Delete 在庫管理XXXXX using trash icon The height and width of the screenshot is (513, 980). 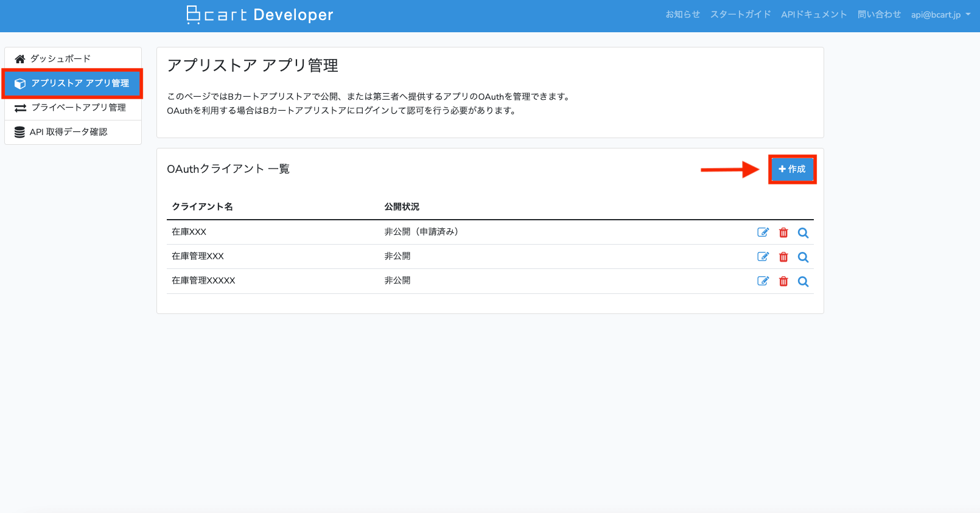783,281
